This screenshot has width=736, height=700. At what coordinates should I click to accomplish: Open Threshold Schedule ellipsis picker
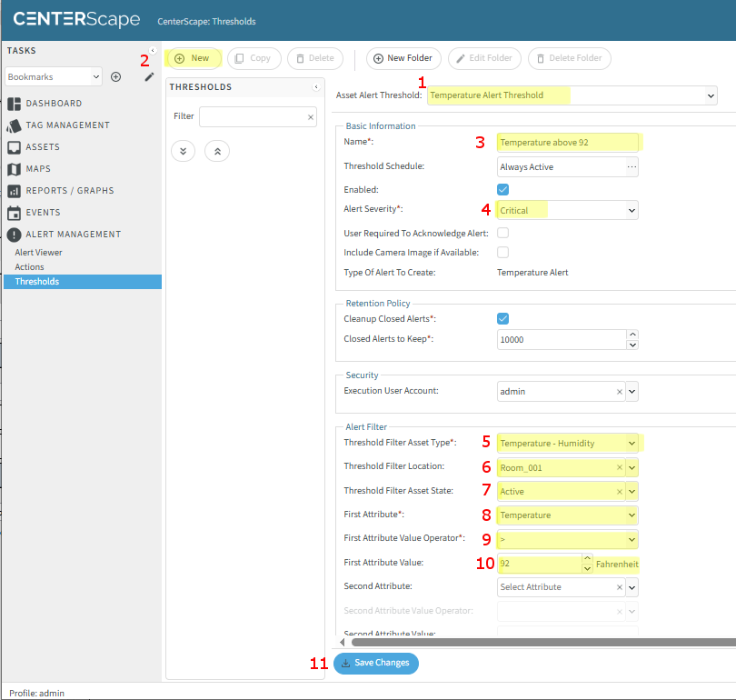click(632, 166)
